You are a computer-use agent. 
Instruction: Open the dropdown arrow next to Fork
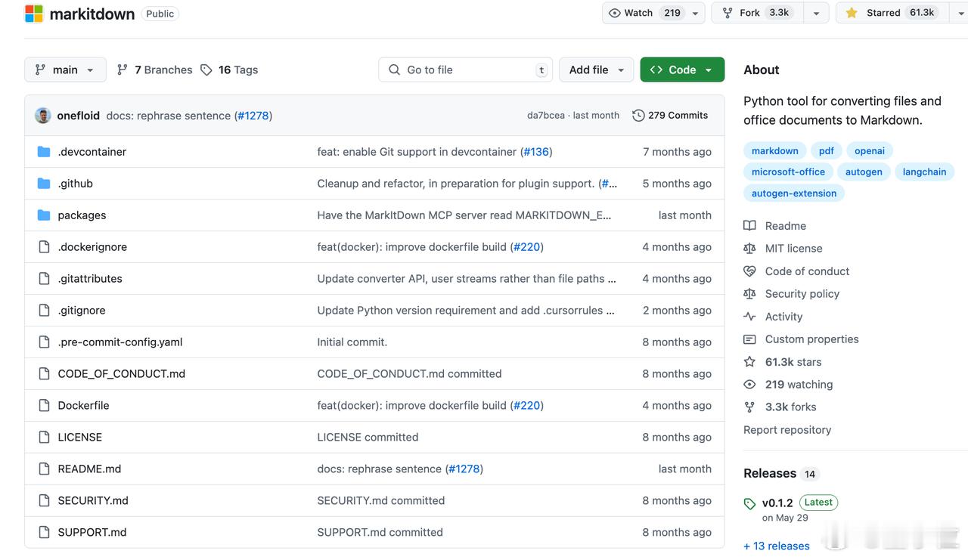tap(816, 13)
